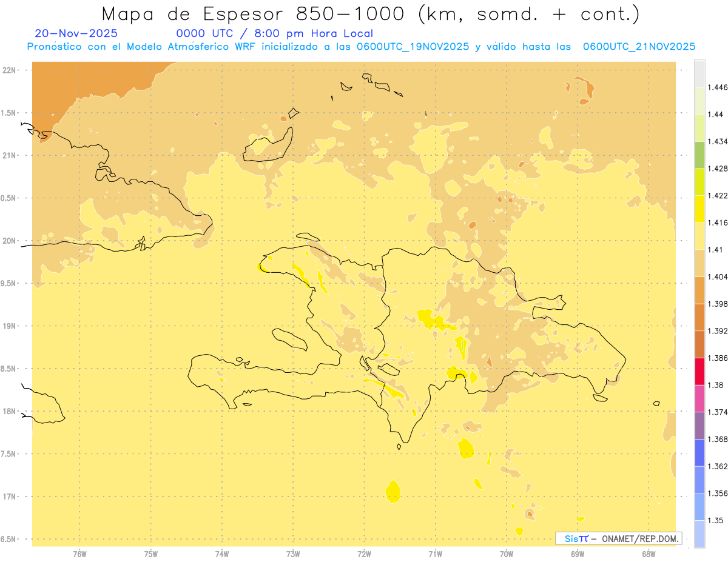
Task: Click the colorbar value 1.392
Action: pos(718,331)
